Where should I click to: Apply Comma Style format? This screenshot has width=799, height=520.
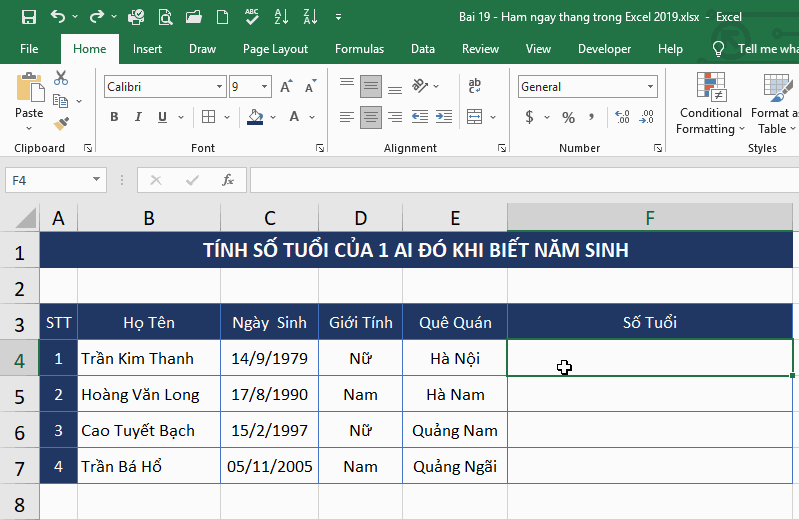click(591, 117)
